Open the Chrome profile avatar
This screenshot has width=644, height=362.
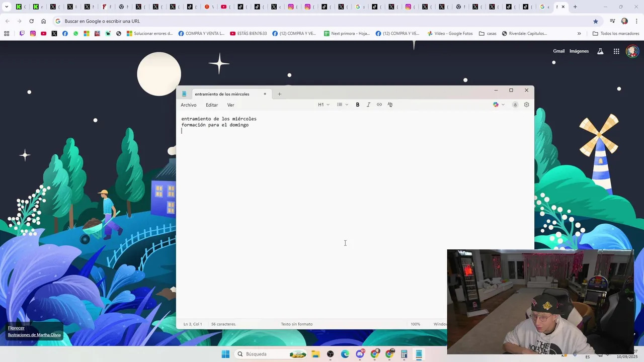coord(624,21)
